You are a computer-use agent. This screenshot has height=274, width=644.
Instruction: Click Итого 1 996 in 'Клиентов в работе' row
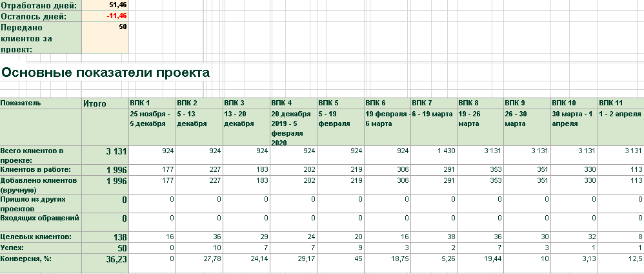(105, 170)
